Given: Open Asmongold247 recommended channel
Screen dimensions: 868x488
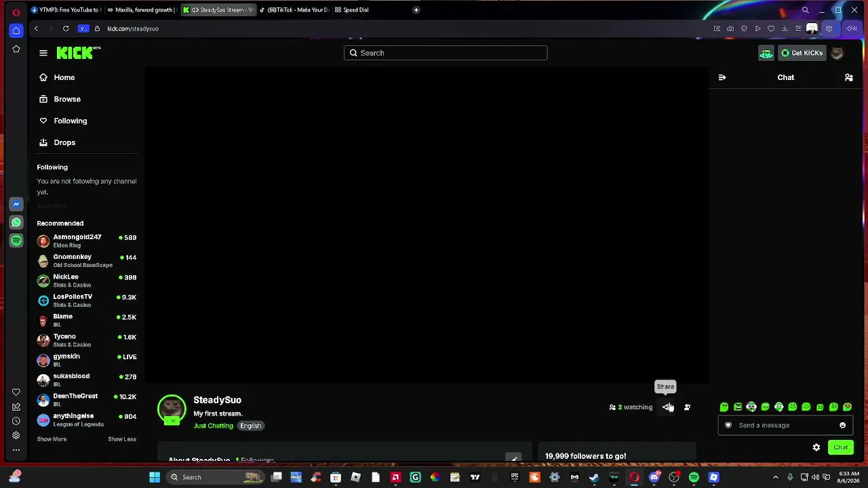Looking at the screenshot, I should click(87, 241).
